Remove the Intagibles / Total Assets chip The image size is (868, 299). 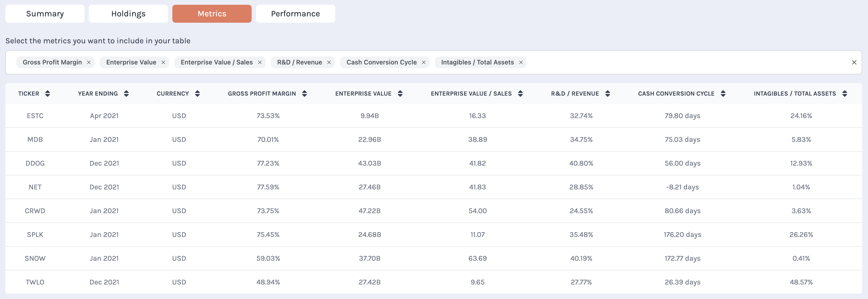(x=521, y=62)
